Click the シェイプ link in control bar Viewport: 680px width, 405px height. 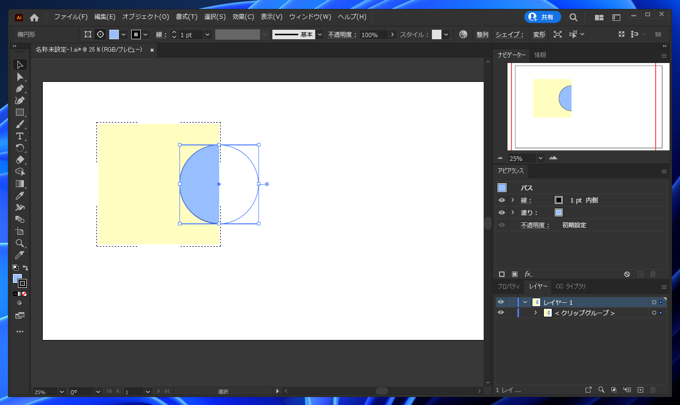[510, 34]
